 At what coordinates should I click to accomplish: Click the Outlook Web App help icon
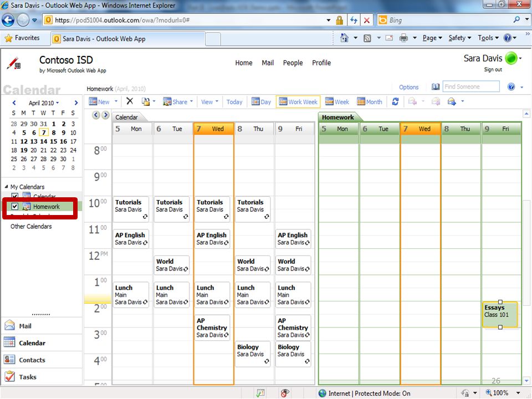511,87
